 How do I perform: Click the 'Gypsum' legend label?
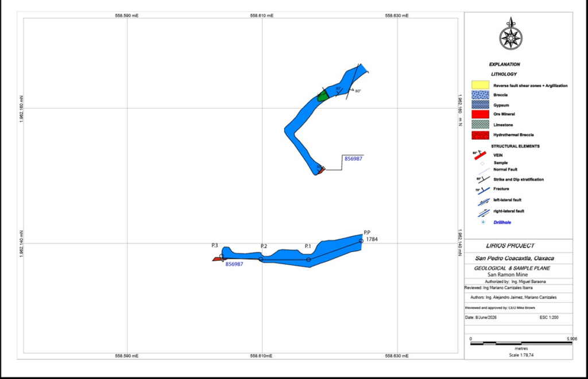pos(501,105)
